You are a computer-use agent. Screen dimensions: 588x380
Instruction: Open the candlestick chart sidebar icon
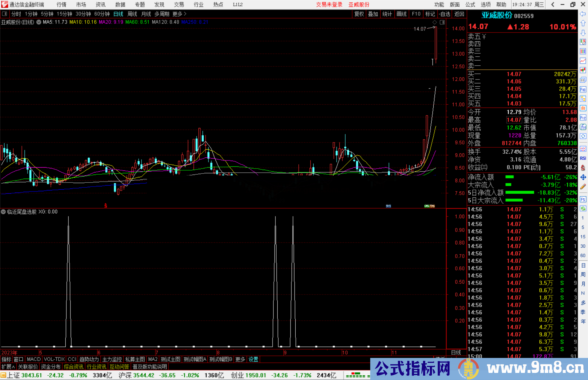click(x=583, y=70)
